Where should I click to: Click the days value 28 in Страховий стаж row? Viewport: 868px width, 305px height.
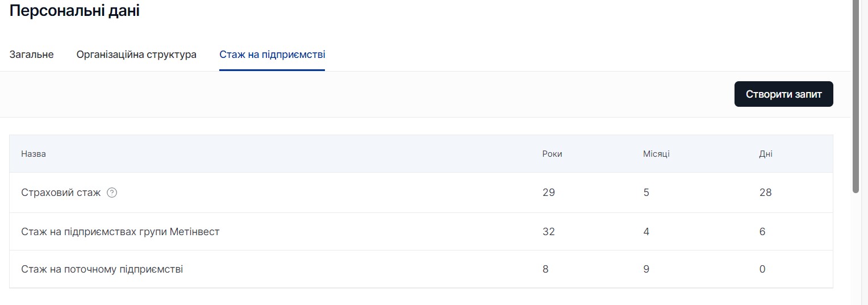[x=765, y=193]
